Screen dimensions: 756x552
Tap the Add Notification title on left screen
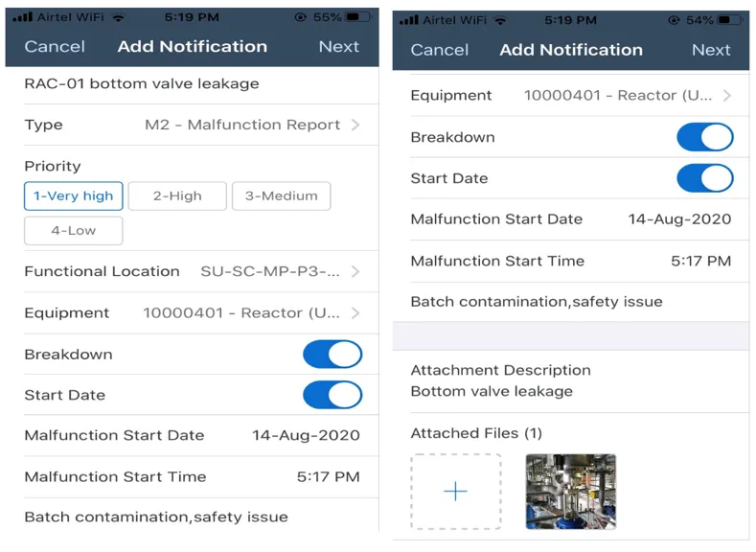[193, 47]
